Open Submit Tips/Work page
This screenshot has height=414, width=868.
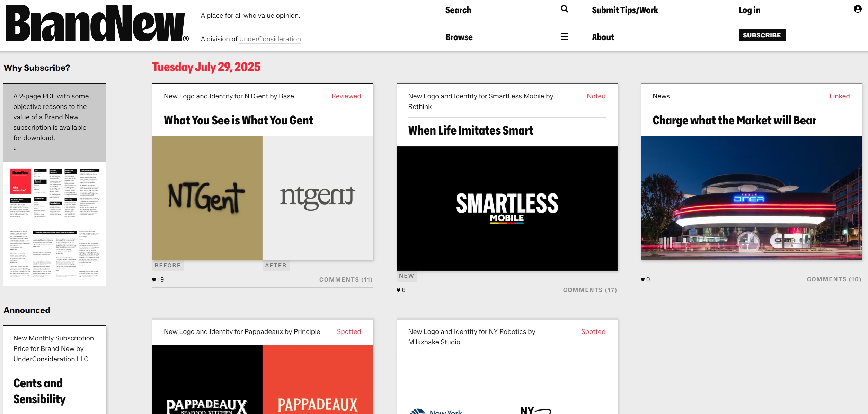click(x=625, y=10)
